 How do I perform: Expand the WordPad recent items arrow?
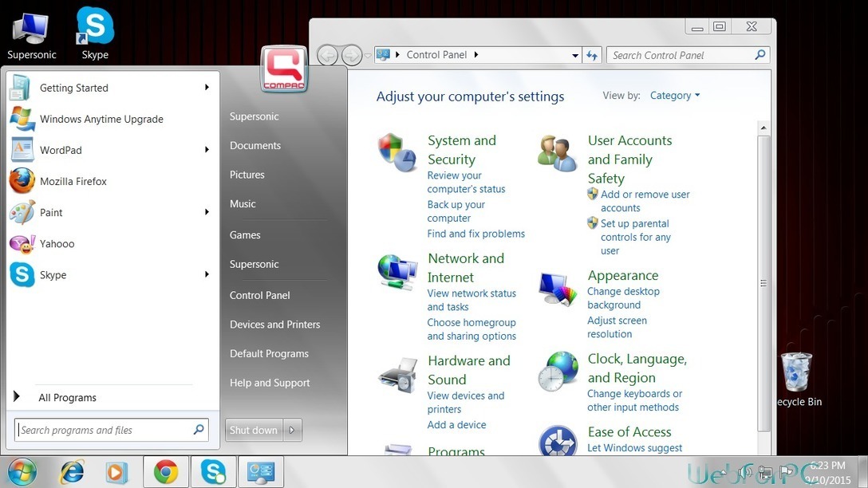tap(207, 150)
